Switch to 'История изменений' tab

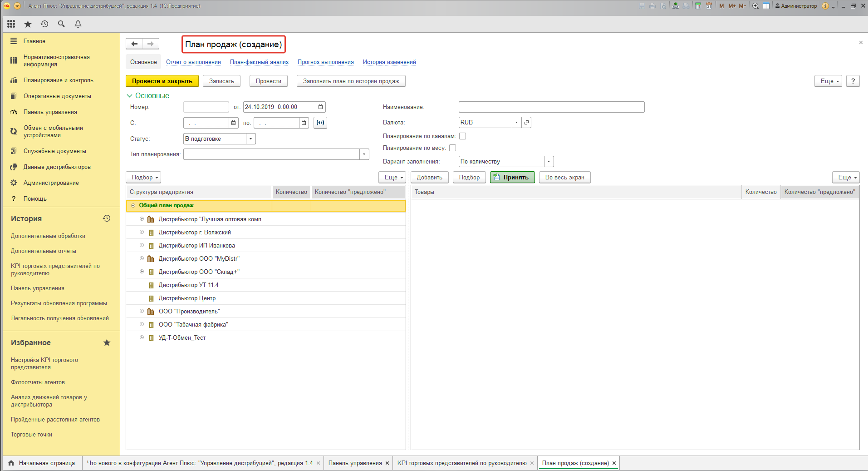pyautogui.click(x=389, y=62)
